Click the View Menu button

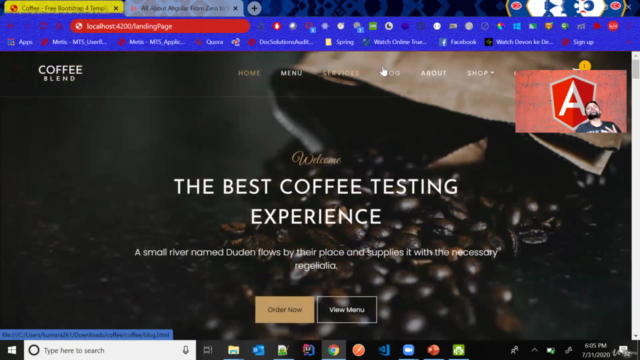347,309
